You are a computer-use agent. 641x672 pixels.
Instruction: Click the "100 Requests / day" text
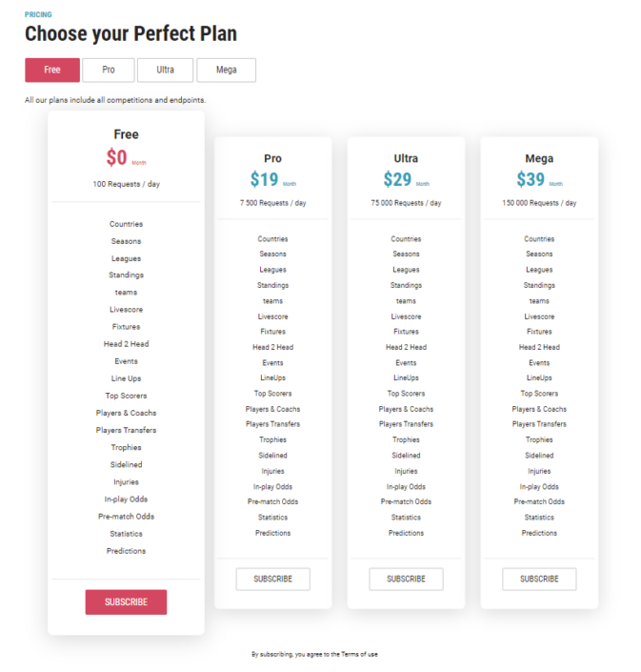(126, 184)
